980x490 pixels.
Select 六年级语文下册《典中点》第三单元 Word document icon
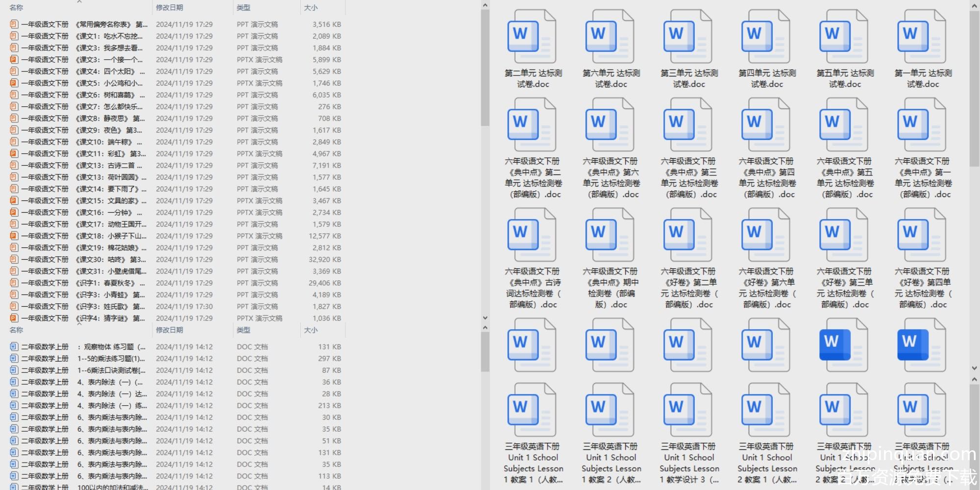688,125
